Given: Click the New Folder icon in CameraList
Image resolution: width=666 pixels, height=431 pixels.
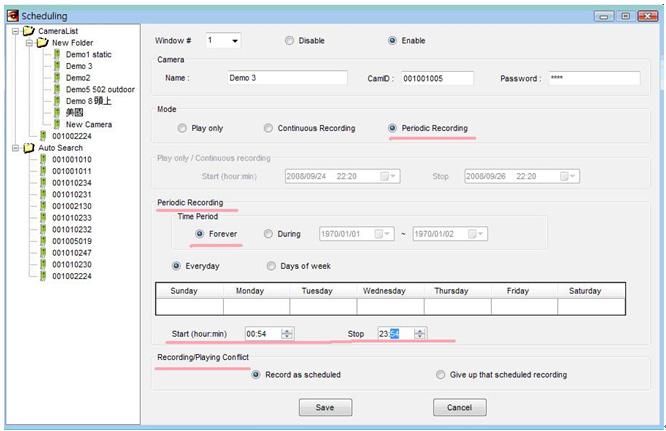Looking at the screenshot, I should coord(42,42).
